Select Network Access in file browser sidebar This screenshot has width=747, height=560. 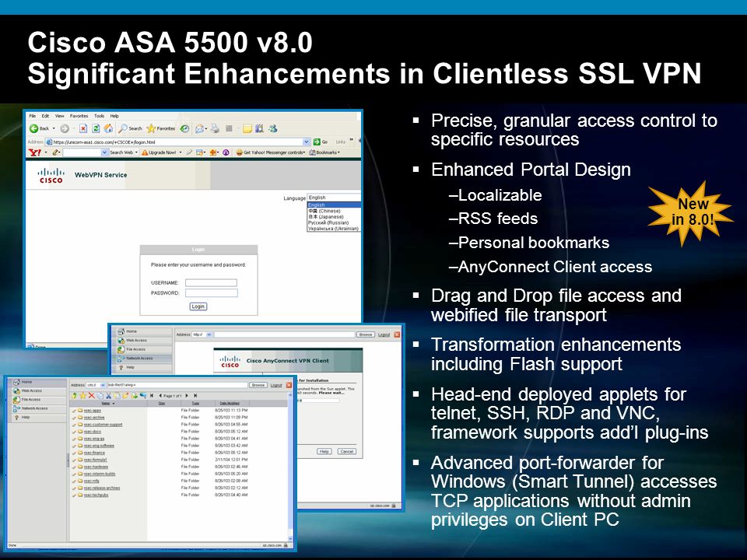point(37,408)
